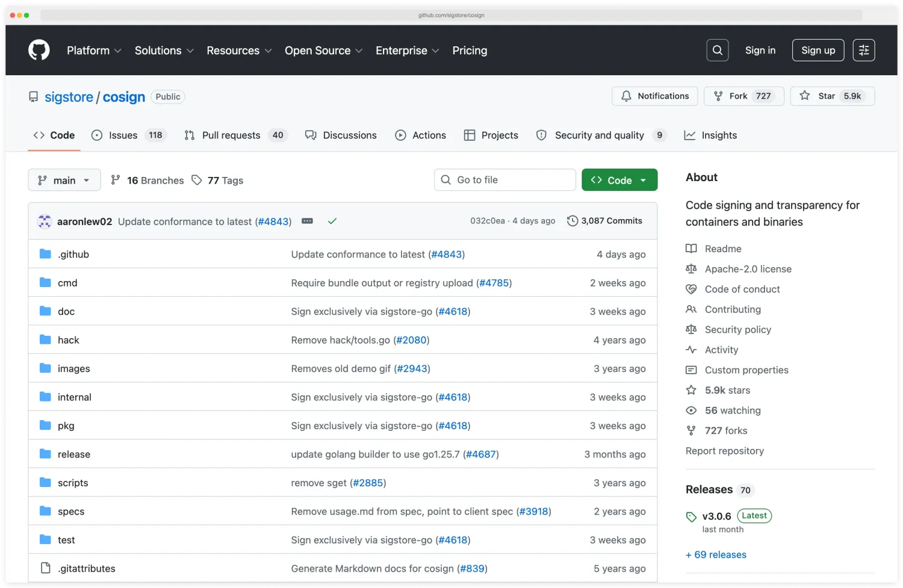
Task: Click the Sign up button
Action: coord(818,51)
